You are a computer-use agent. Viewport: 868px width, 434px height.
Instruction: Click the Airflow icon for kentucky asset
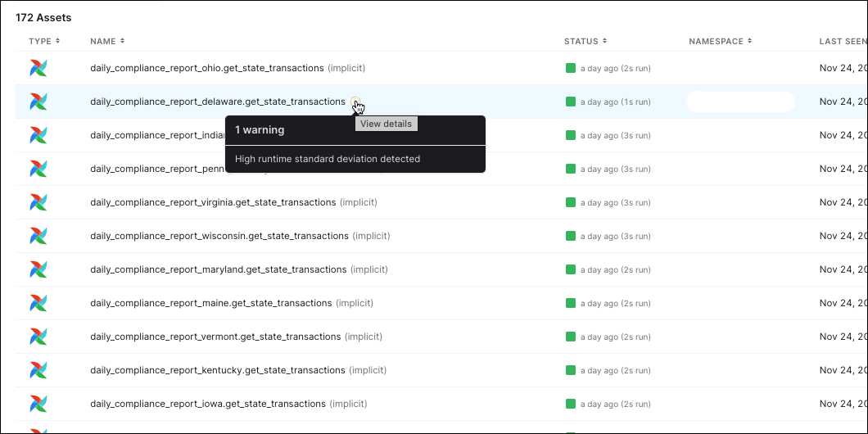click(x=38, y=370)
